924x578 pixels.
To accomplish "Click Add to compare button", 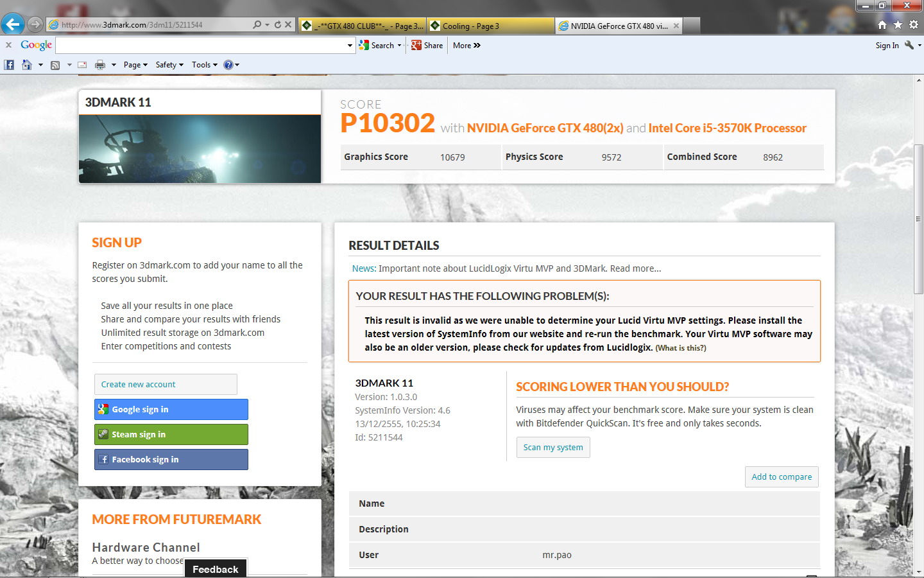I will [x=782, y=477].
